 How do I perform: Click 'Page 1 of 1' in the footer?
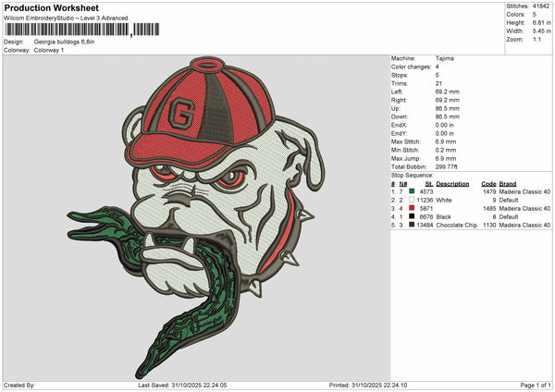click(x=536, y=386)
